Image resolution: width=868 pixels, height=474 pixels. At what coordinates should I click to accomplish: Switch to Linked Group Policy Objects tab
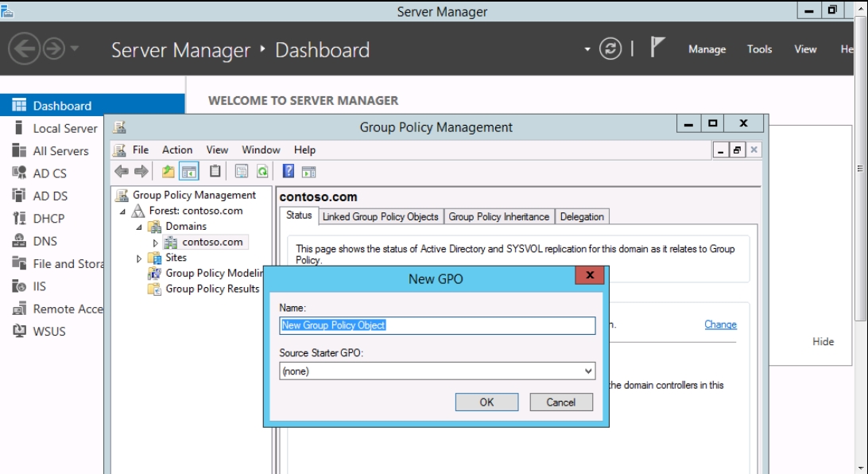380,216
